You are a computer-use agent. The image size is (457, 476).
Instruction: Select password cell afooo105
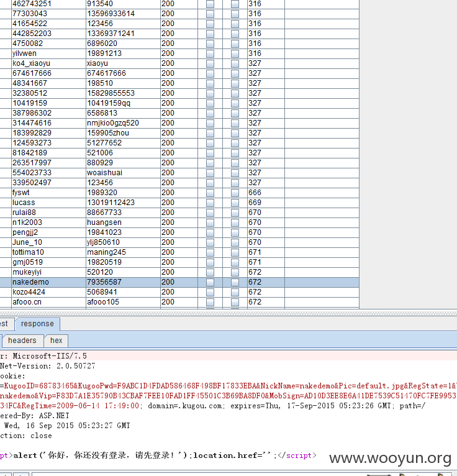(123, 302)
